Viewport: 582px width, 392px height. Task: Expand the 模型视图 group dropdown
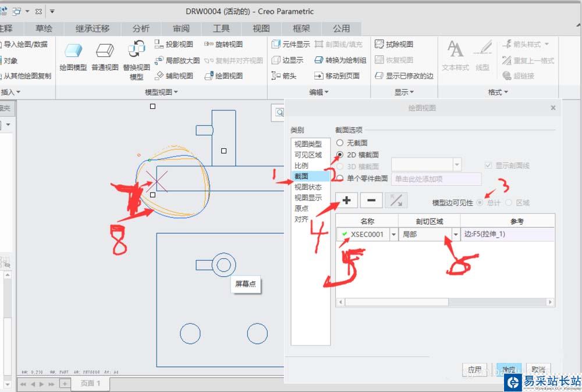[161, 92]
